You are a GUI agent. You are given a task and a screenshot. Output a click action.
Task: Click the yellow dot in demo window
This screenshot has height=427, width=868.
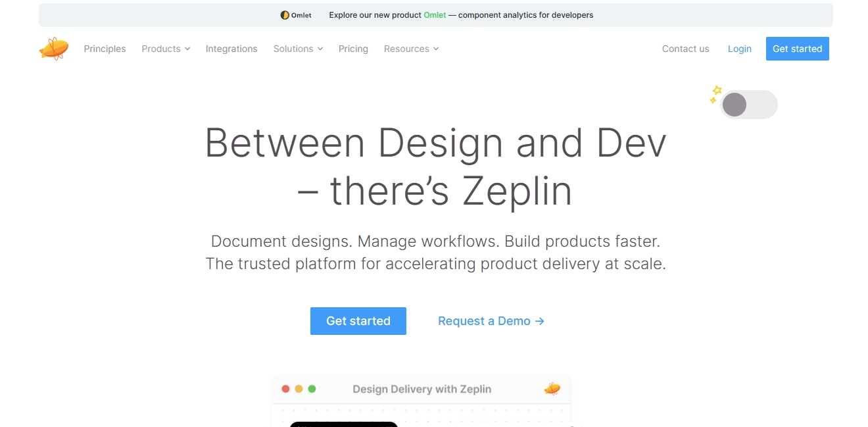(299, 389)
